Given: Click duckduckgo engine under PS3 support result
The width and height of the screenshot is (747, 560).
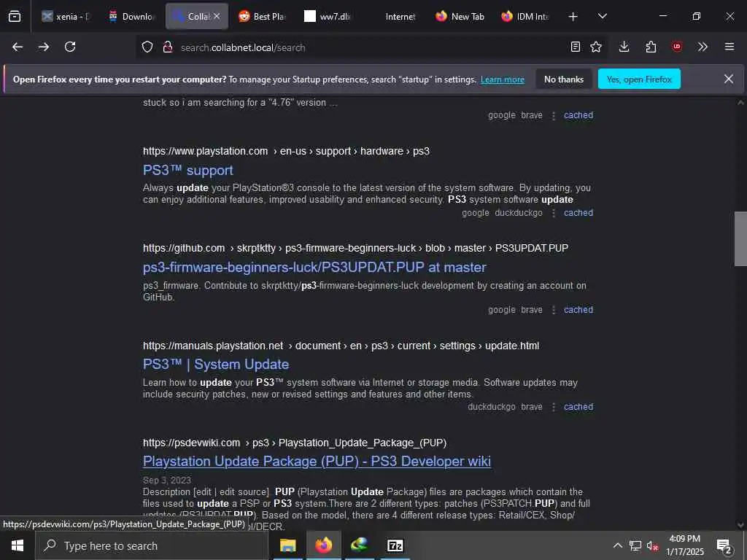Looking at the screenshot, I should pos(519,213).
